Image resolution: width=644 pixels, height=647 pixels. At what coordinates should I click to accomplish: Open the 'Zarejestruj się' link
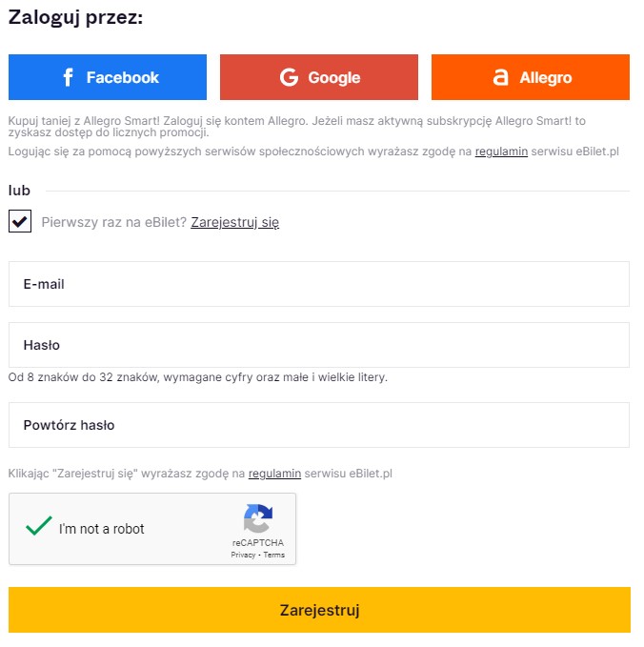[234, 222]
